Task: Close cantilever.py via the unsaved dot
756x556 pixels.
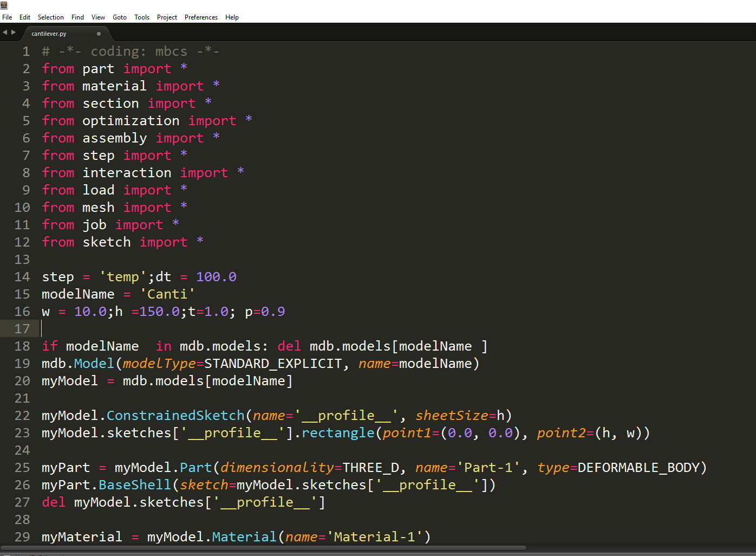Action: tap(99, 34)
